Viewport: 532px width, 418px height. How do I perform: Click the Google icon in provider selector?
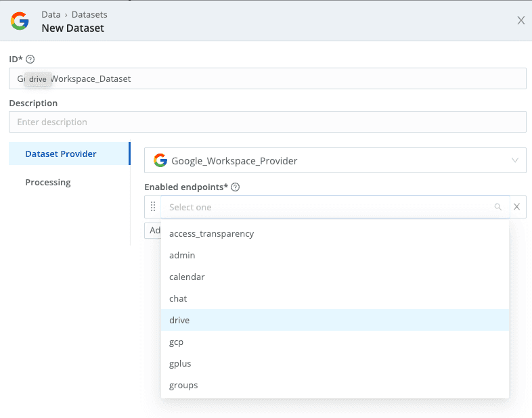coord(160,161)
